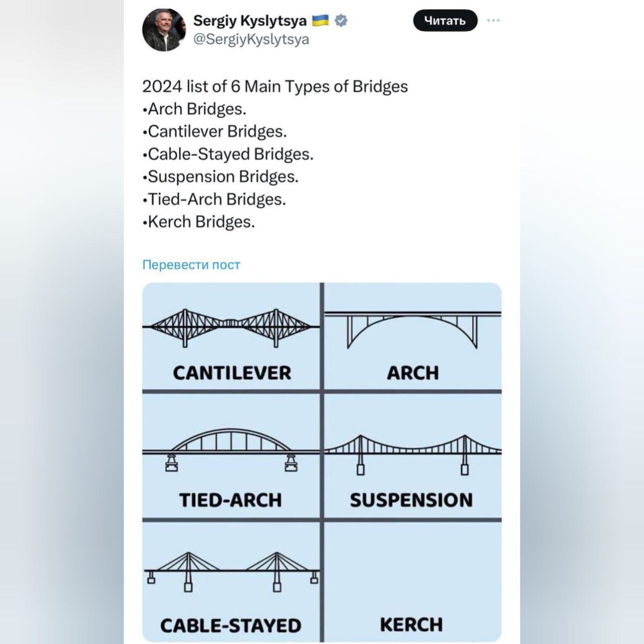This screenshot has width=644, height=644.
Task: Click the verified badge next to name
Action: click(341, 21)
